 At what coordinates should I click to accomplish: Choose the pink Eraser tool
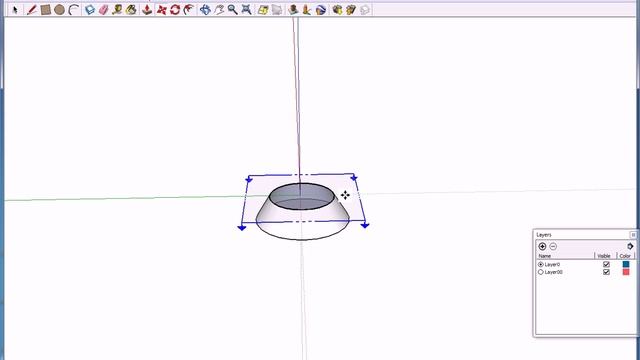coord(103,9)
